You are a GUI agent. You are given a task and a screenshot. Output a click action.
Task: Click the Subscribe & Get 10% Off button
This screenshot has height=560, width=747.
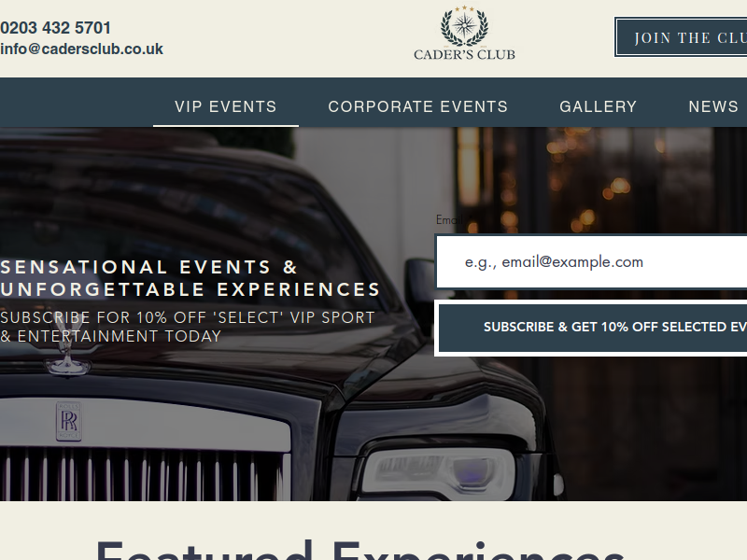point(592,328)
